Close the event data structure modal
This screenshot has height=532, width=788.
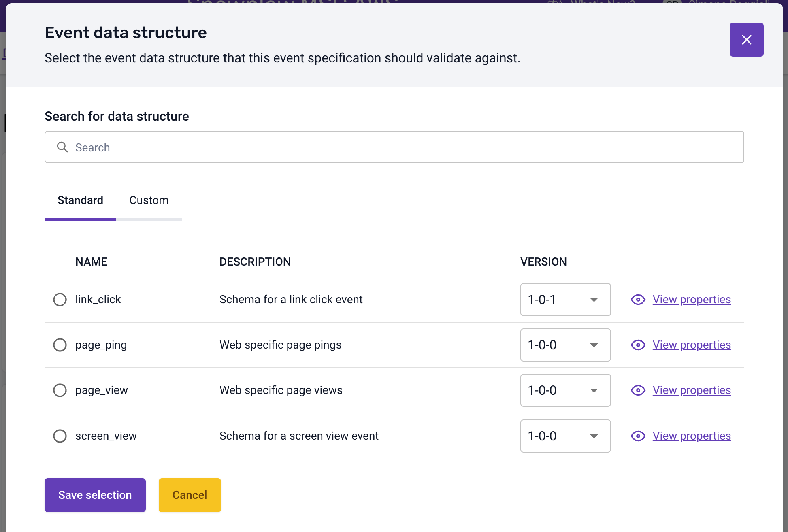point(746,40)
